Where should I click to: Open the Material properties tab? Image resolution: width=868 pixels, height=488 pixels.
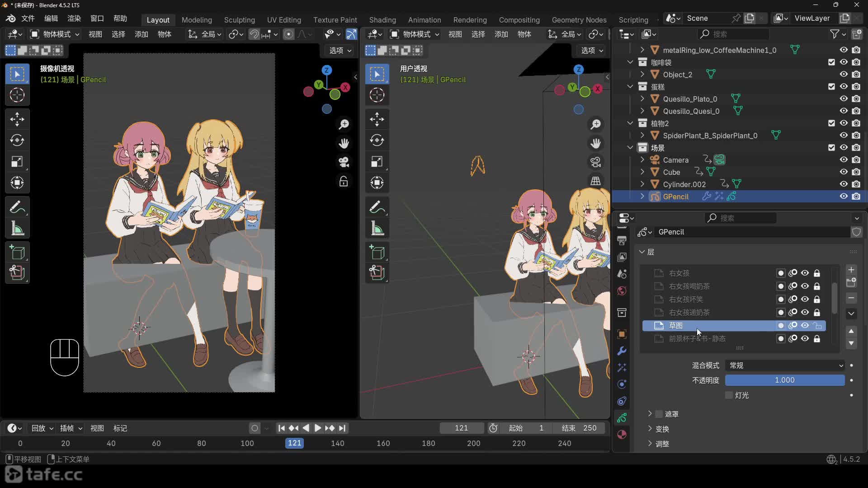(622, 435)
